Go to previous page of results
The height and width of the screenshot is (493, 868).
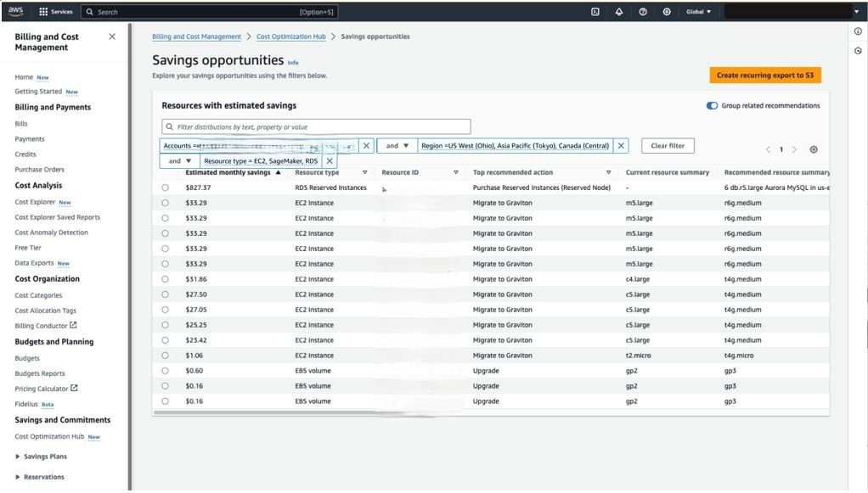tap(768, 149)
